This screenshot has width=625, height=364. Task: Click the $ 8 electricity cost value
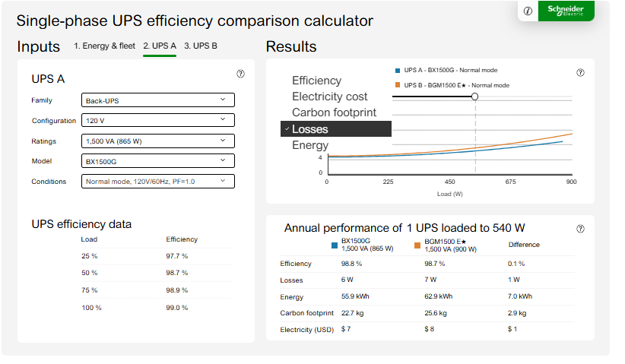tap(430, 329)
